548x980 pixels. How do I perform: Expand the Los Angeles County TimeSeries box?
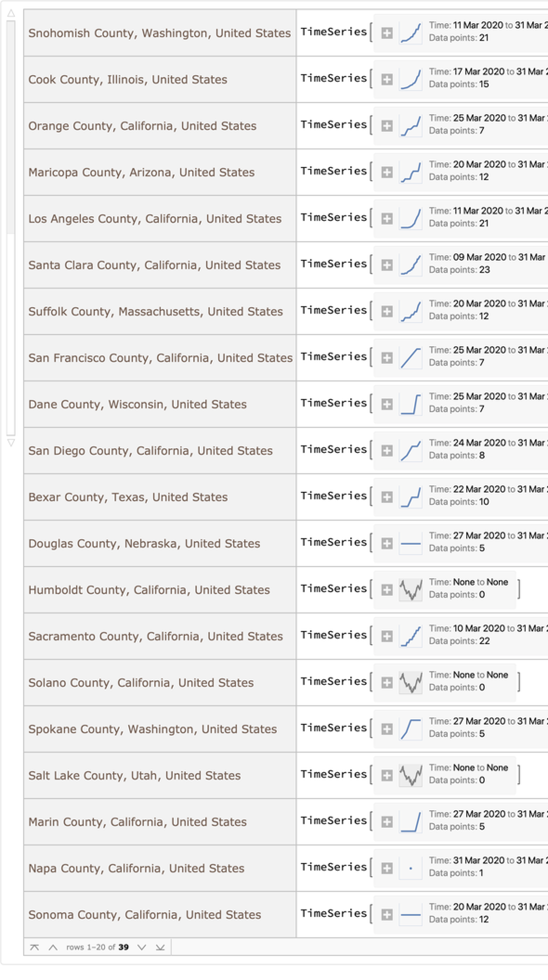click(x=387, y=219)
